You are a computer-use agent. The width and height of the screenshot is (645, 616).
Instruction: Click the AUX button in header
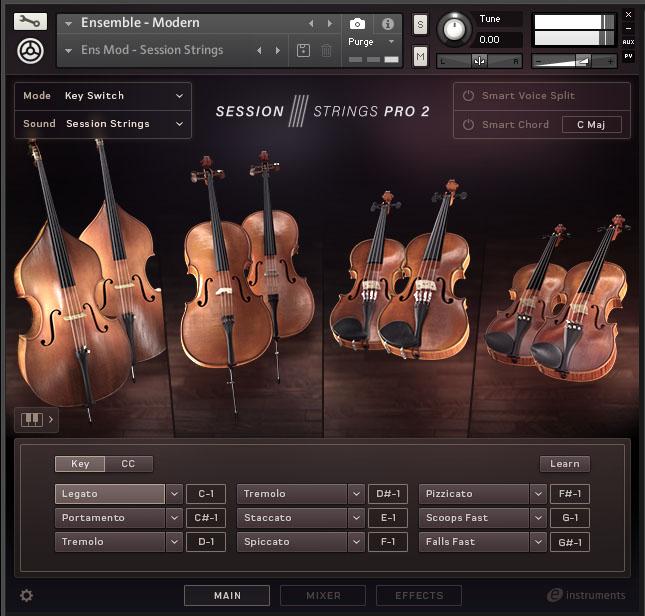point(628,42)
